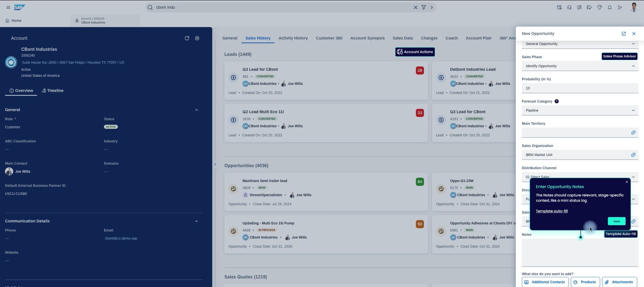Click the user profile avatar
This screenshot has width=644, height=287.
634,7
